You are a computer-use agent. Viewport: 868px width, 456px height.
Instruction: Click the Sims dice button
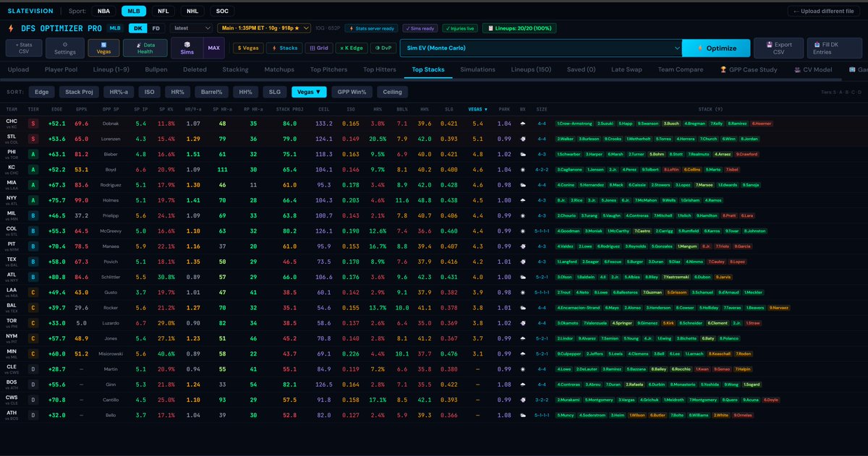pos(186,48)
